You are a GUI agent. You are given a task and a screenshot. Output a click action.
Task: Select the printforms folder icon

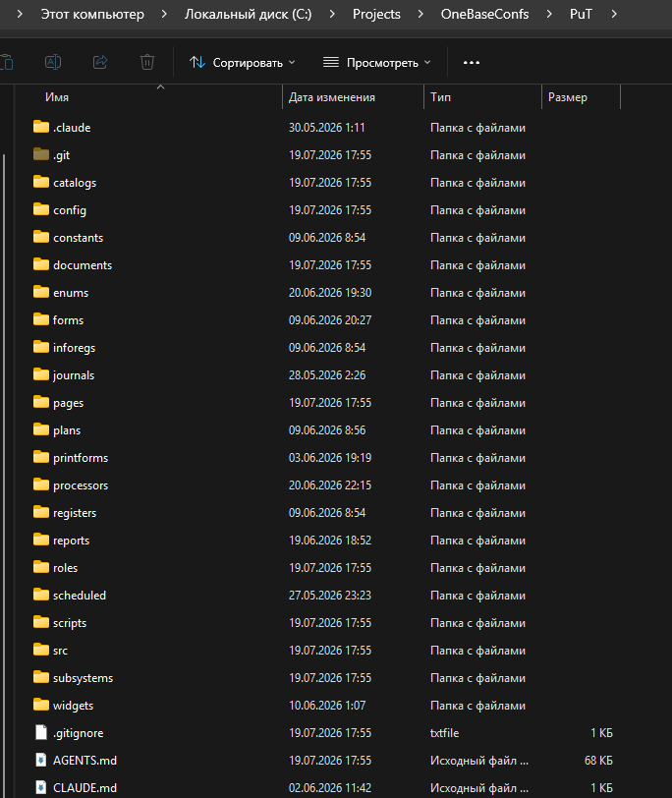click(x=41, y=457)
